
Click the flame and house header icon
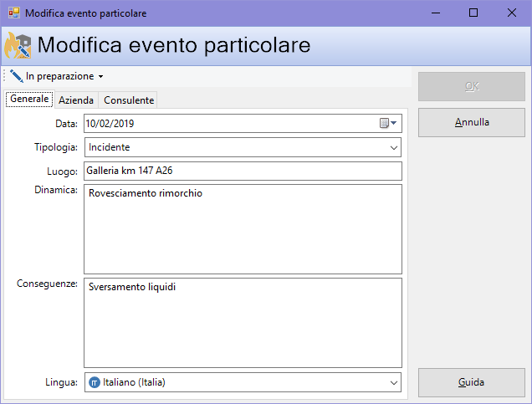coord(18,45)
